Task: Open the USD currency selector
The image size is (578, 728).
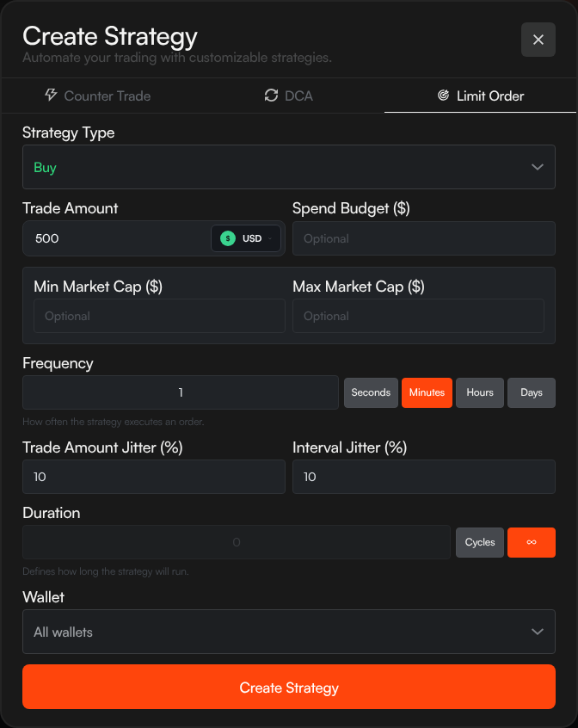Action: click(x=247, y=238)
